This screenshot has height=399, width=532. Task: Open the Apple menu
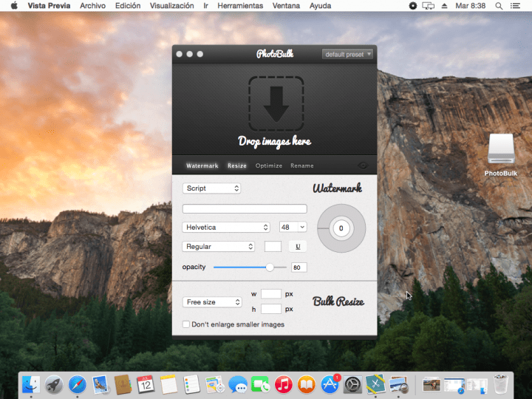coord(14,6)
